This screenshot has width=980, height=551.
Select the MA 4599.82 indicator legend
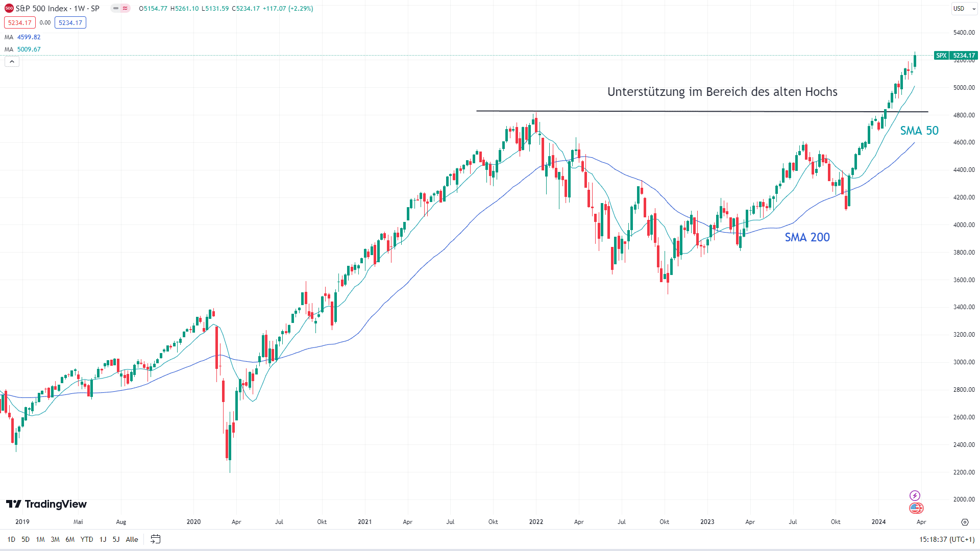pyautogui.click(x=22, y=37)
